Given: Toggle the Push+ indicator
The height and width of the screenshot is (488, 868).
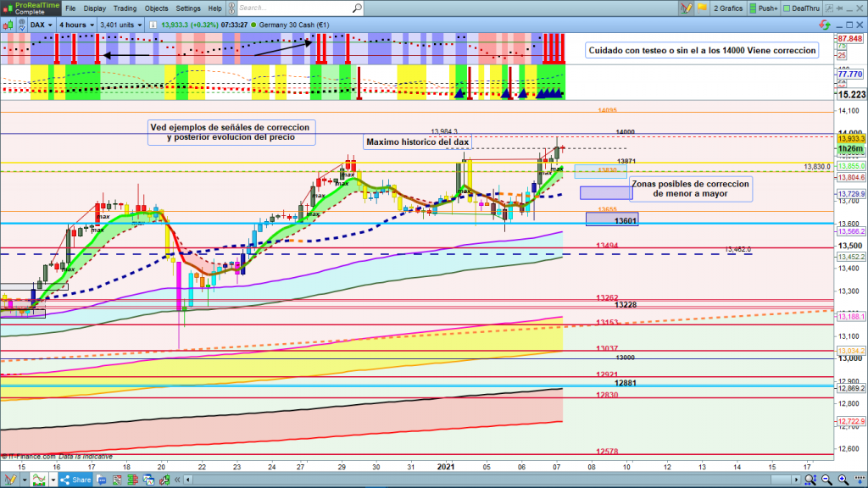Looking at the screenshot, I should coord(763,8).
